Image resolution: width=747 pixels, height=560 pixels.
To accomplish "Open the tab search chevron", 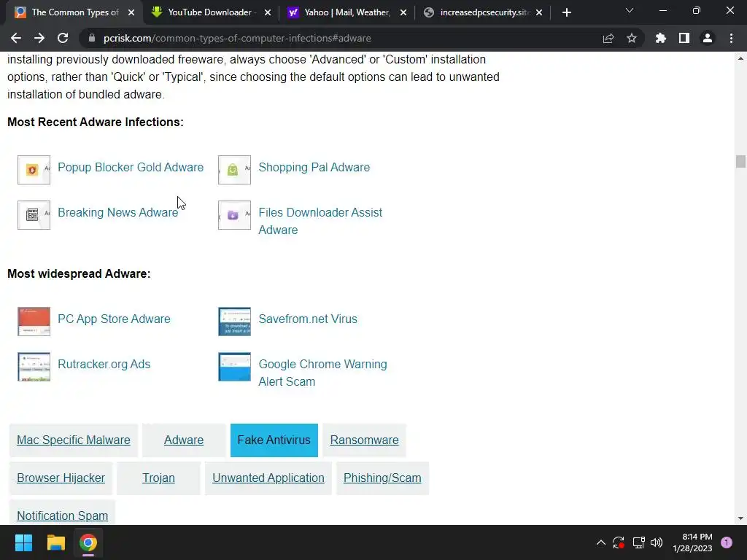I will [630, 10].
